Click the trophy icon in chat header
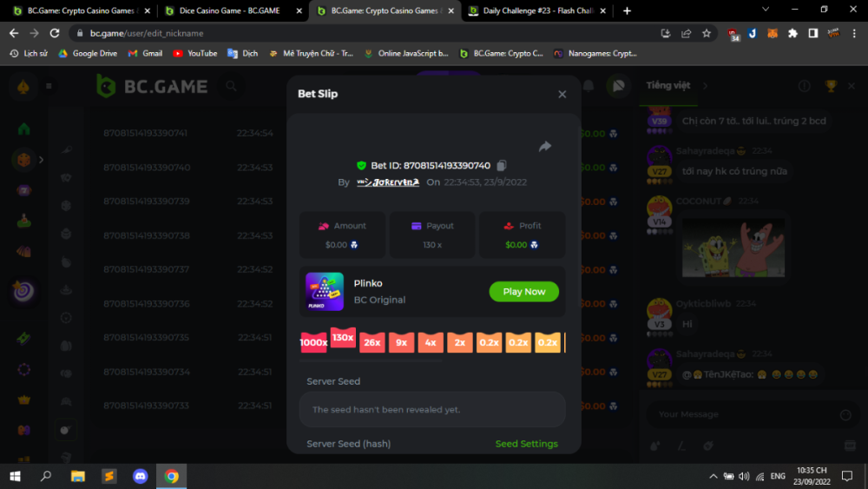The width and height of the screenshot is (868, 489). (830, 86)
